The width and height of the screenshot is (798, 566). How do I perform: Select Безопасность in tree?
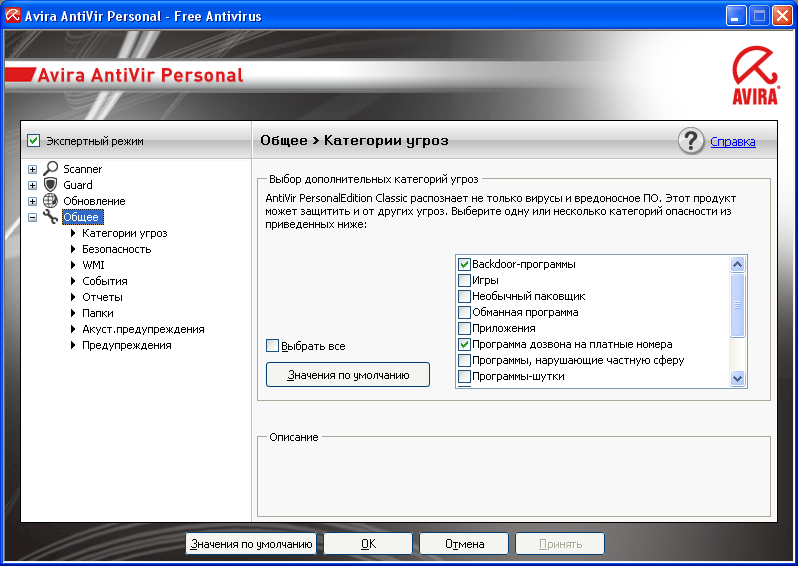[x=117, y=249]
